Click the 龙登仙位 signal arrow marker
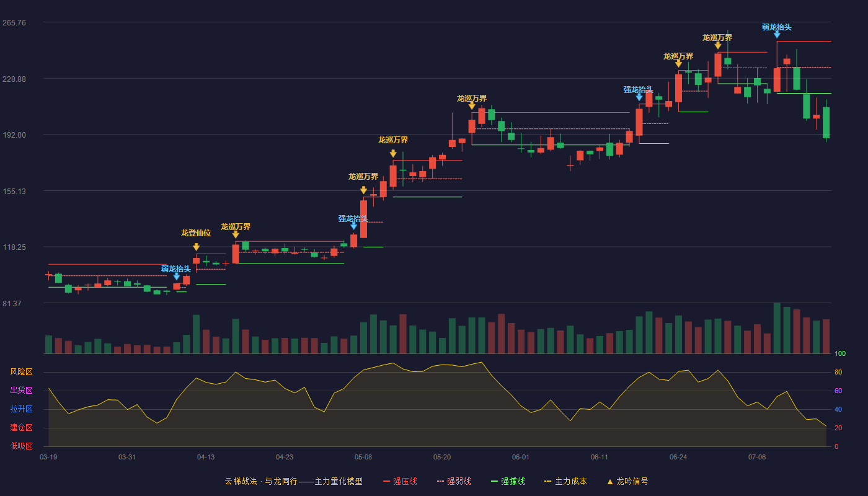868x496 pixels. click(196, 247)
